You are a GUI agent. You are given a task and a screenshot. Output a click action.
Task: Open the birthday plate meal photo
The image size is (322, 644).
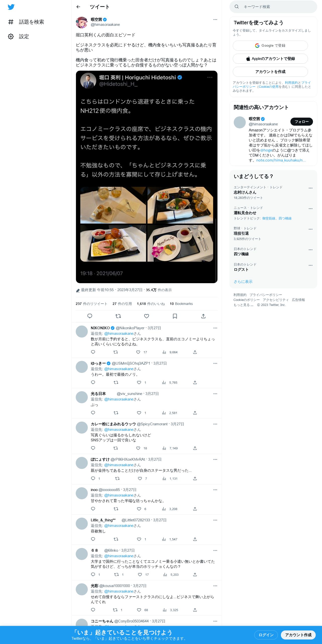tap(180, 243)
